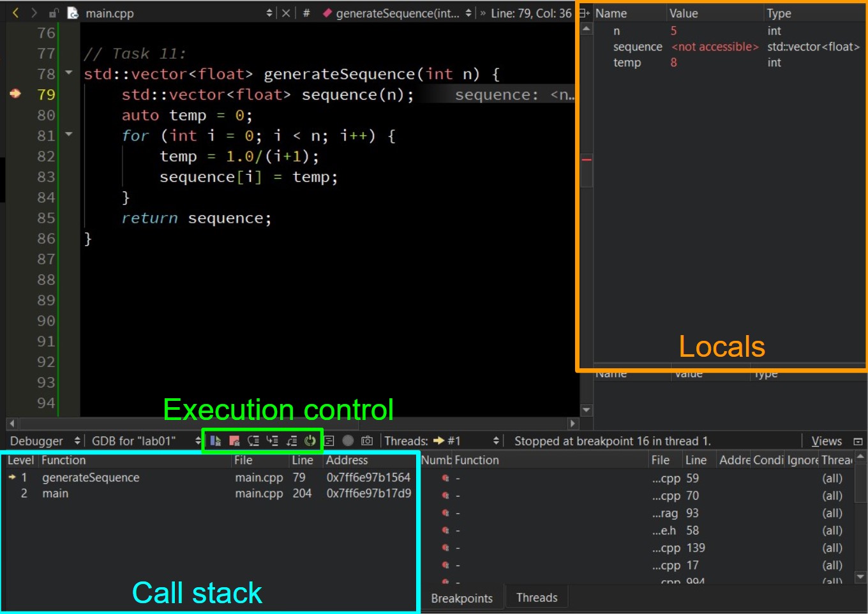The image size is (868, 614).
Task: Click address 0x7ff6e97b17d9 in call stack
Action: point(369,493)
